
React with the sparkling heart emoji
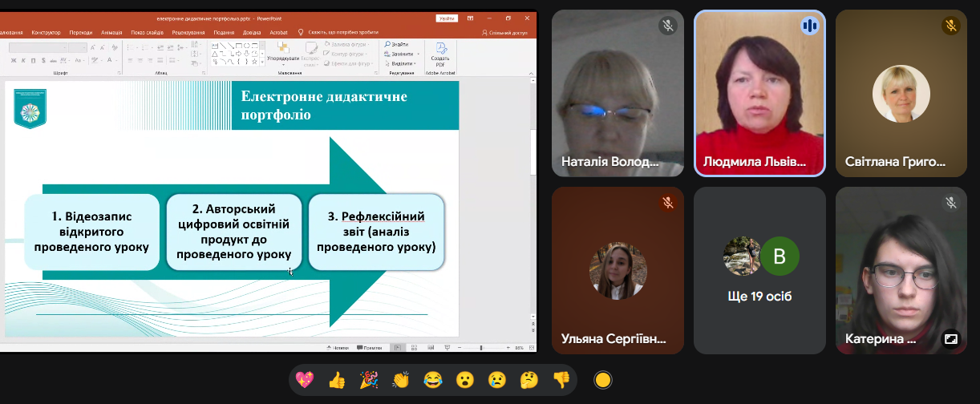click(305, 380)
